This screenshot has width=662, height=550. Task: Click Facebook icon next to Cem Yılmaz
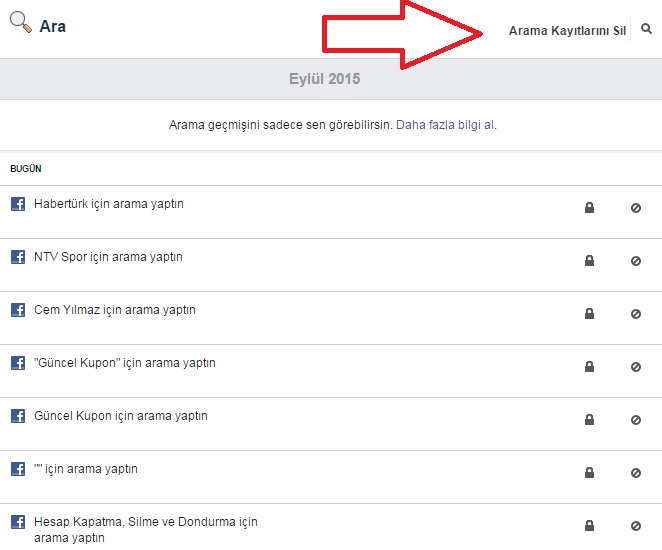coord(18,310)
